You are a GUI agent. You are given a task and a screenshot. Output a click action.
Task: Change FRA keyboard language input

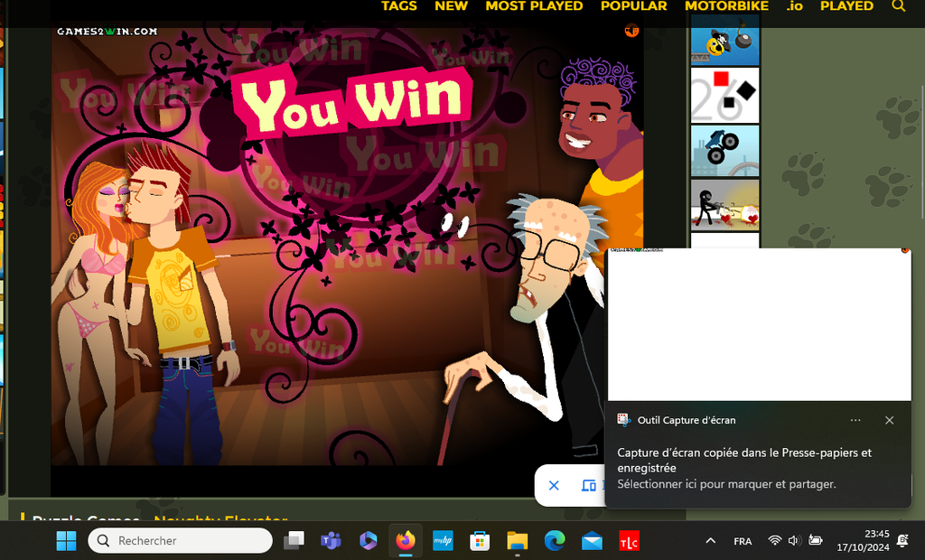[x=743, y=541]
